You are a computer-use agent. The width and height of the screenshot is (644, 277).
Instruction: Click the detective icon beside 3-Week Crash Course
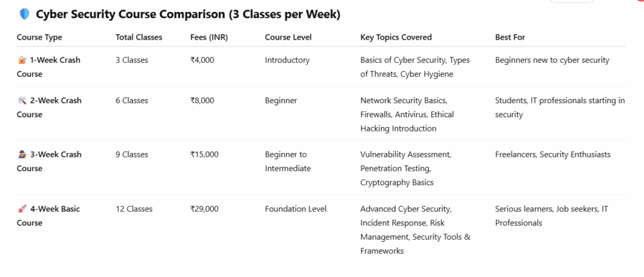point(22,155)
